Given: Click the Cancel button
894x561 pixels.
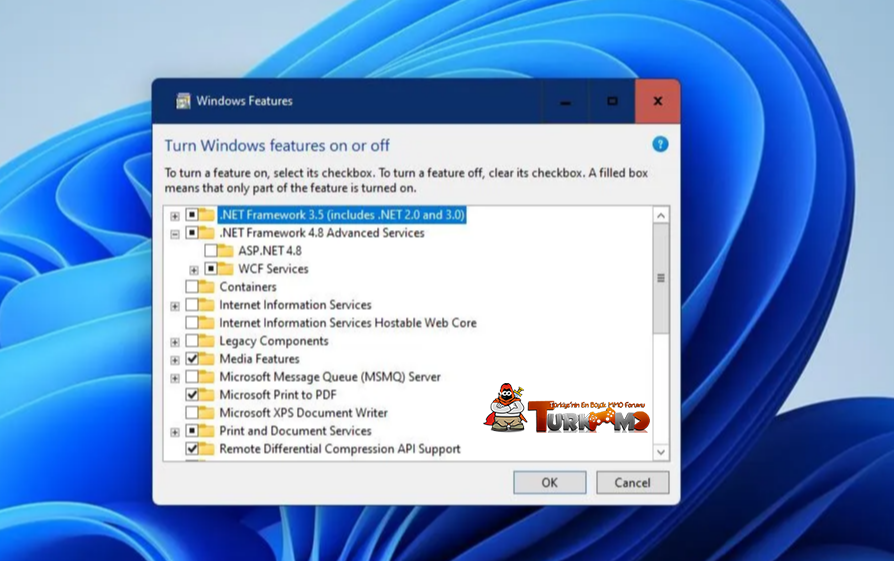Looking at the screenshot, I should point(632,482).
